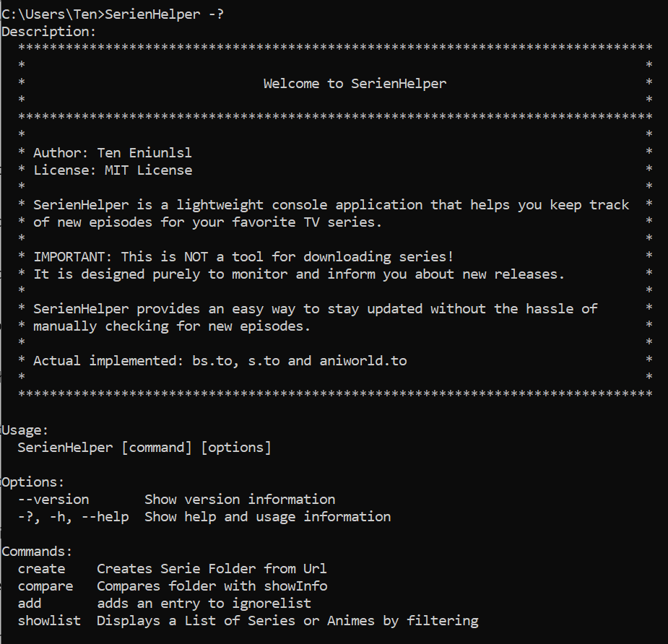Click the 'Welcome to SerienHelper' heading
Viewport: 668px width, 644px height.
(355, 84)
